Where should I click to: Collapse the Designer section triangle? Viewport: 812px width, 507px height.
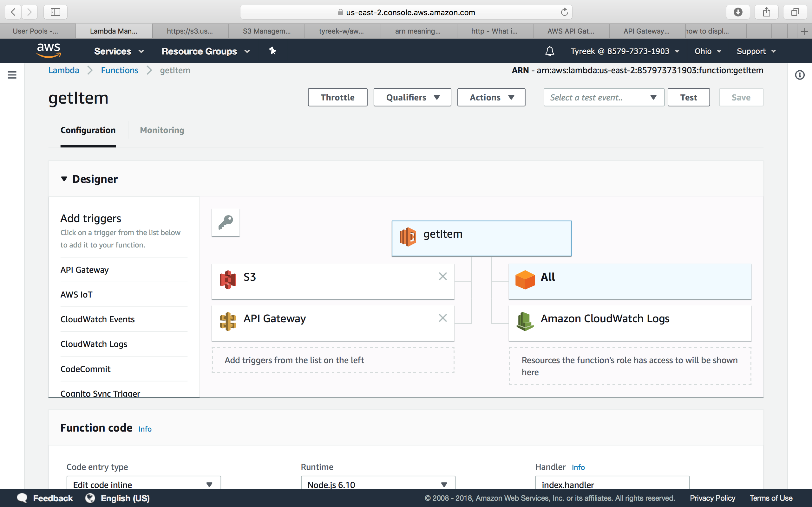click(64, 179)
